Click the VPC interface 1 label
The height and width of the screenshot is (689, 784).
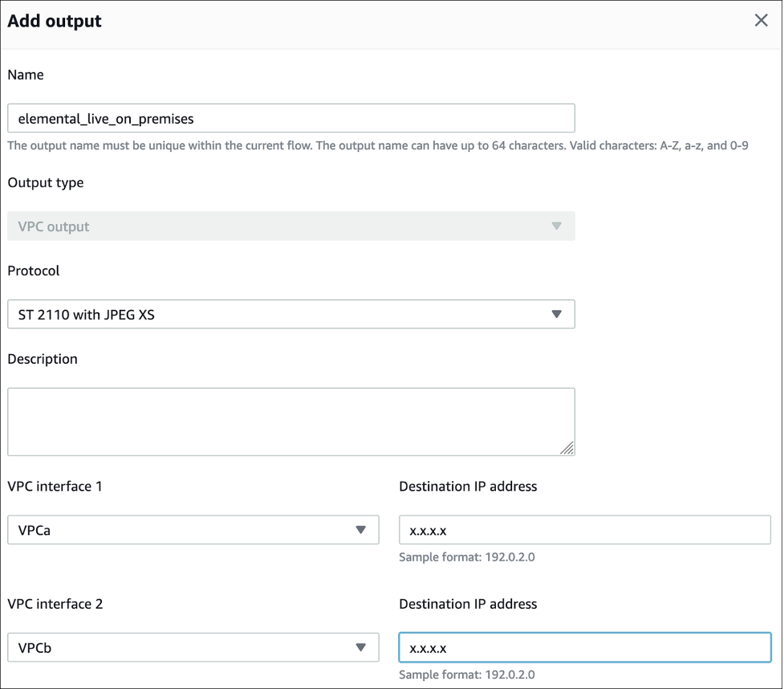tap(55, 486)
